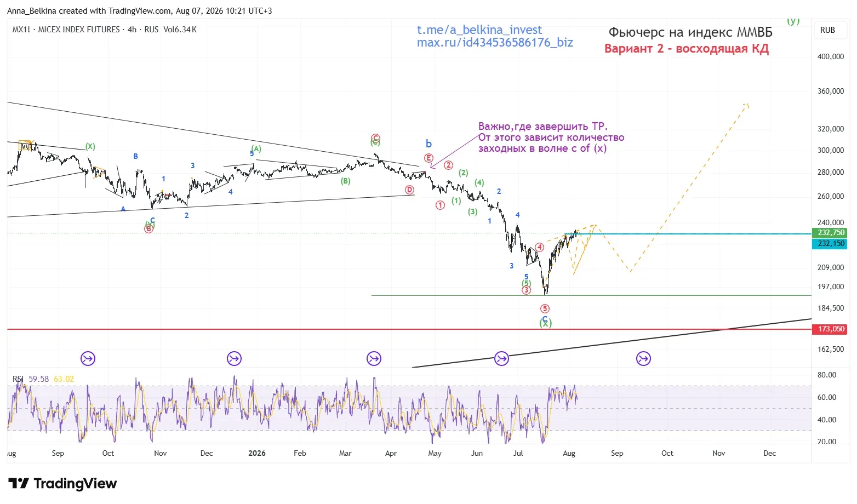Click the mid-March 2026 contract rollover marker
This screenshot has height=504, width=857.
[374, 359]
